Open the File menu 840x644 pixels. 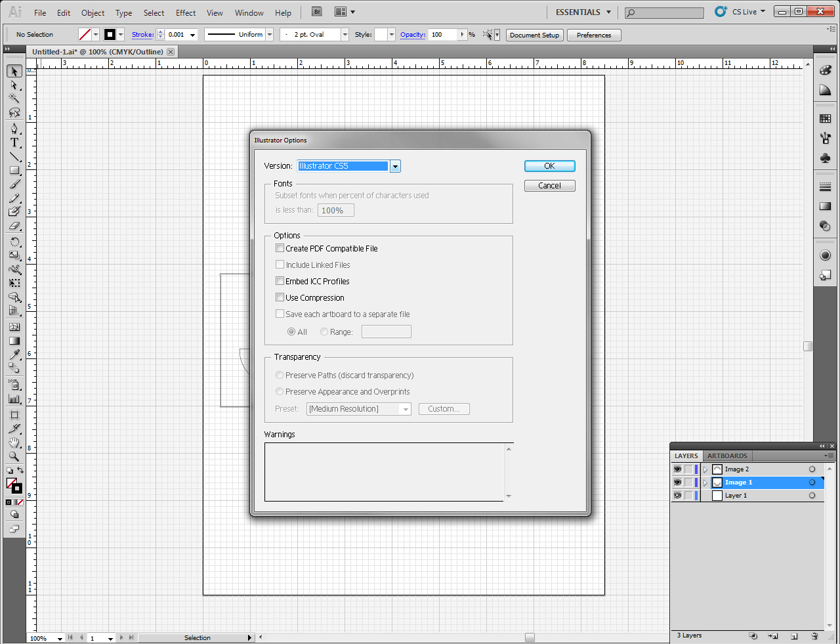pos(40,12)
